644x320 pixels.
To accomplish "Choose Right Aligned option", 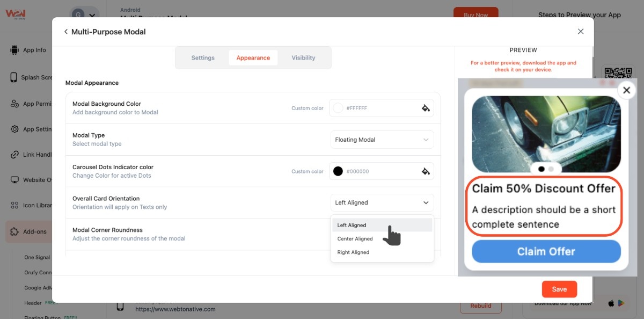I will point(353,252).
